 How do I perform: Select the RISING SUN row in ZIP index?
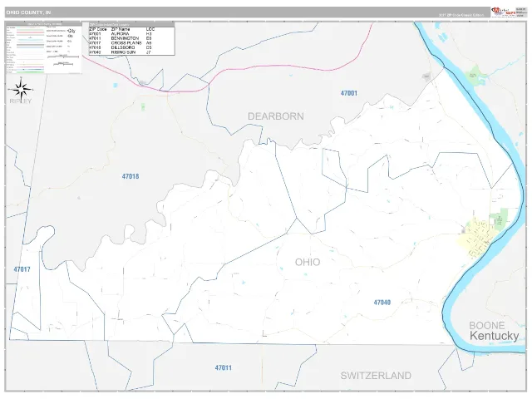pyautogui.click(x=131, y=52)
